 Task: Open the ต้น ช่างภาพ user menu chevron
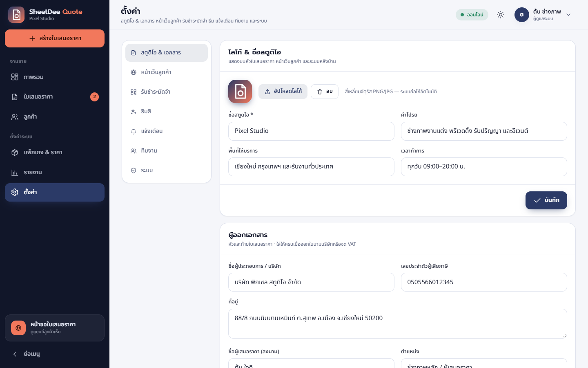(x=568, y=15)
